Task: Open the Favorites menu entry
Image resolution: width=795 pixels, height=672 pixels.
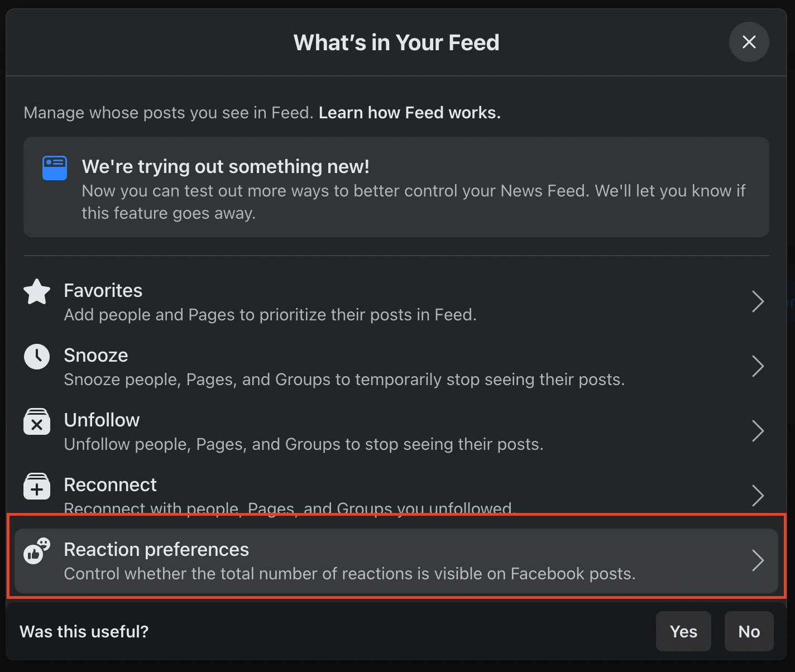Action: [396, 302]
